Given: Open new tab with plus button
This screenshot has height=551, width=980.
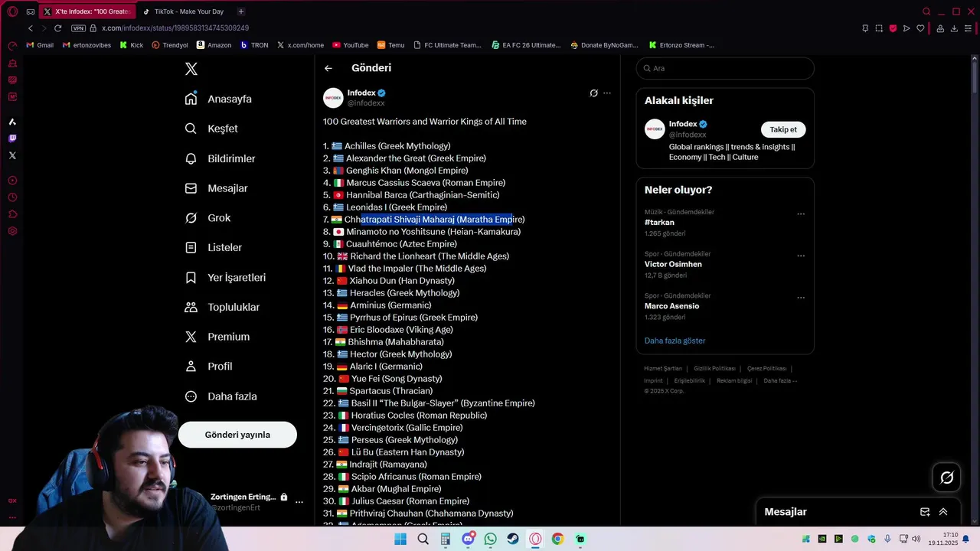Looking at the screenshot, I should click(x=241, y=11).
